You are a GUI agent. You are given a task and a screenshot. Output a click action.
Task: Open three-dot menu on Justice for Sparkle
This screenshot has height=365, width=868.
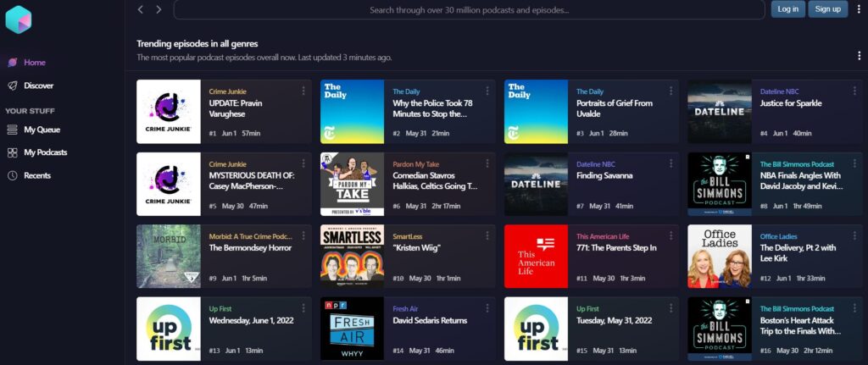pos(854,91)
